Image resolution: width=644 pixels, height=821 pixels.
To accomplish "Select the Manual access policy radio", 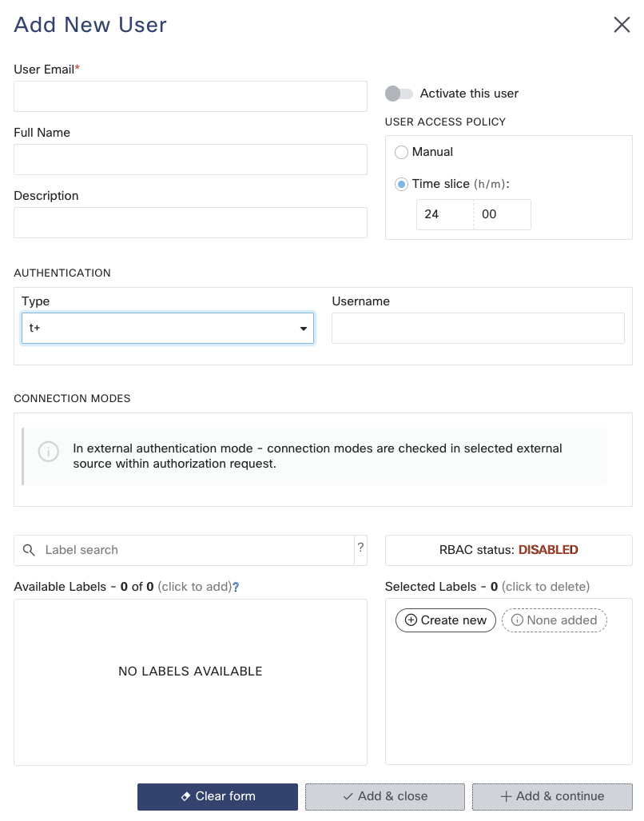I will [x=401, y=153].
